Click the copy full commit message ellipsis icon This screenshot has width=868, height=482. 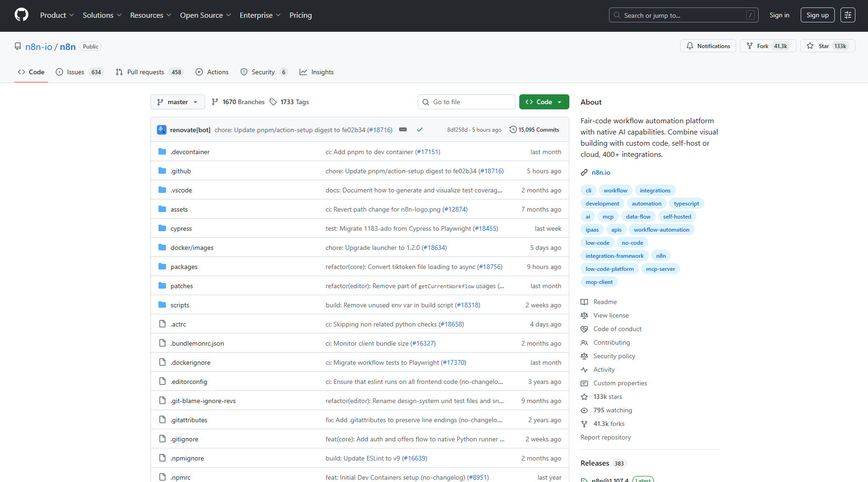(403, 129)
